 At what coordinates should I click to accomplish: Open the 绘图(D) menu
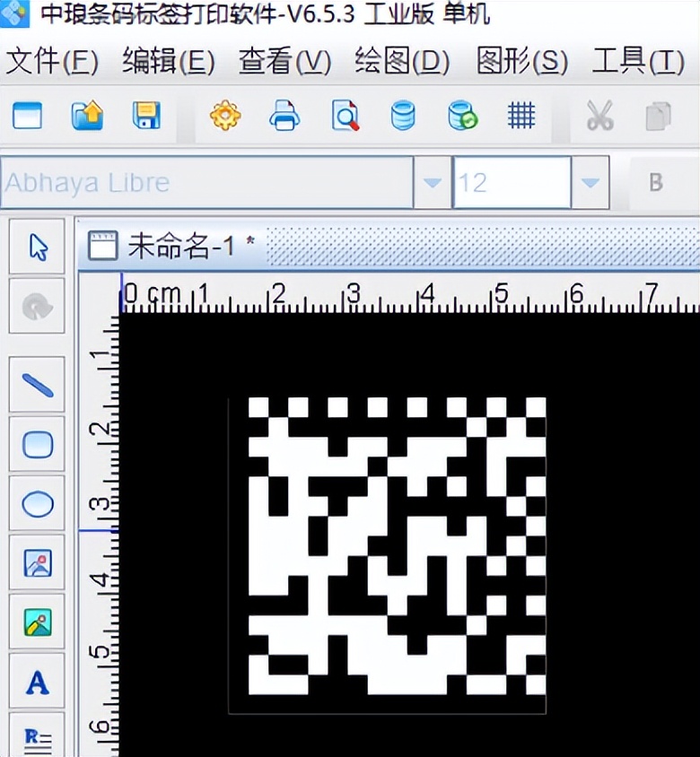[402, 61]
